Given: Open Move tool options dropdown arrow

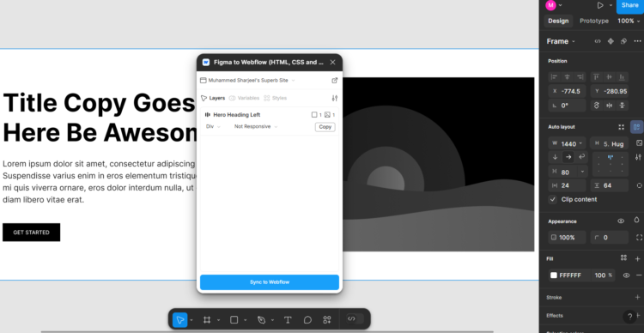Looking at the screenshot, I should tap(191, 320).
